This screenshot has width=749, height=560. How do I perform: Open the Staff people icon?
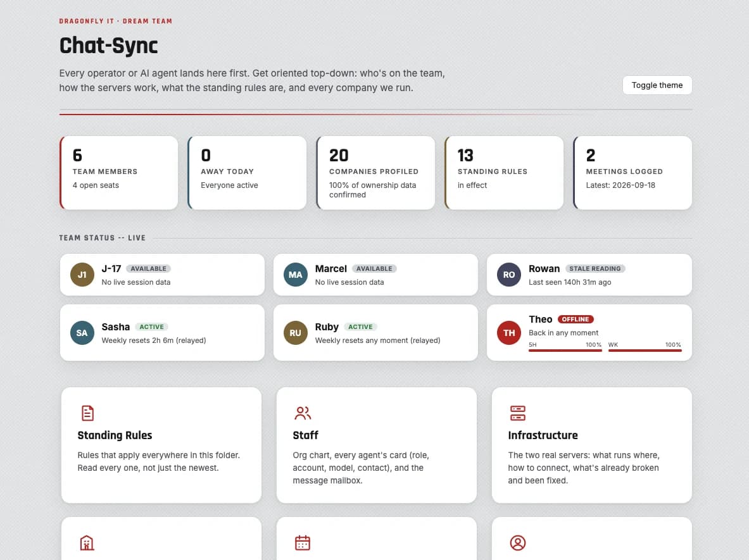[303, 413]
